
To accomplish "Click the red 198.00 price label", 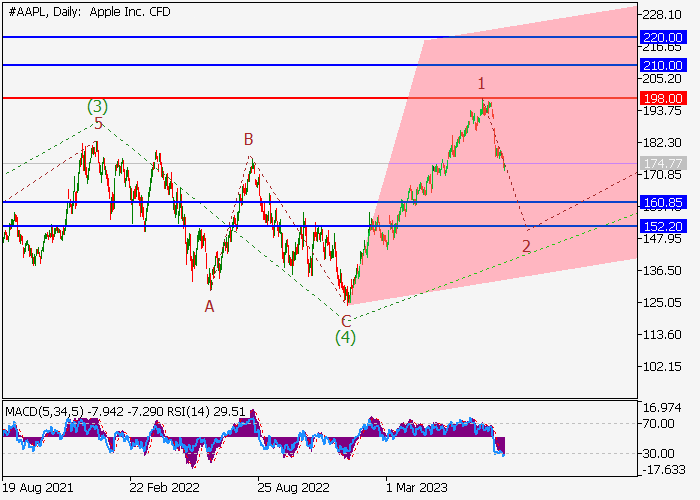I will click(x=662, y=98).
